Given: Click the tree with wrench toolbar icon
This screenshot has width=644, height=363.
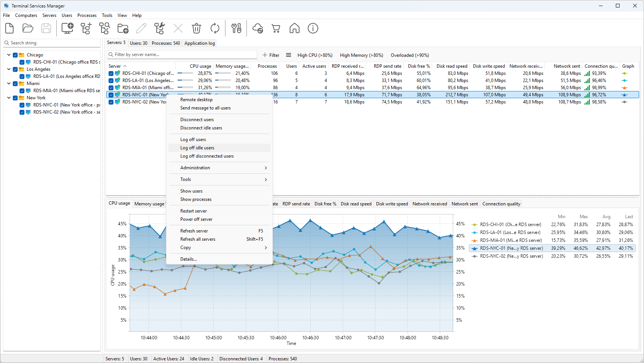Looking at the screenshot, I should tap(160, 28).
